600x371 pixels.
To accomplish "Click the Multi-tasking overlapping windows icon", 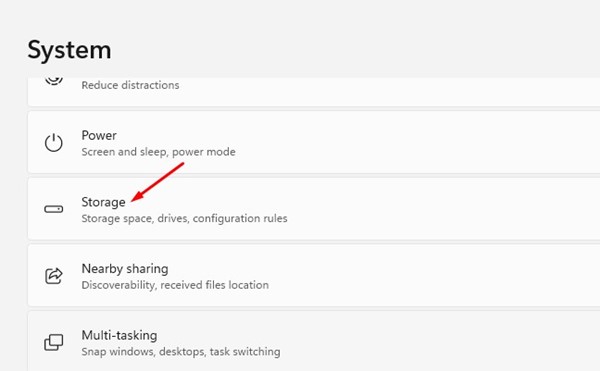I will coord(54,342).
